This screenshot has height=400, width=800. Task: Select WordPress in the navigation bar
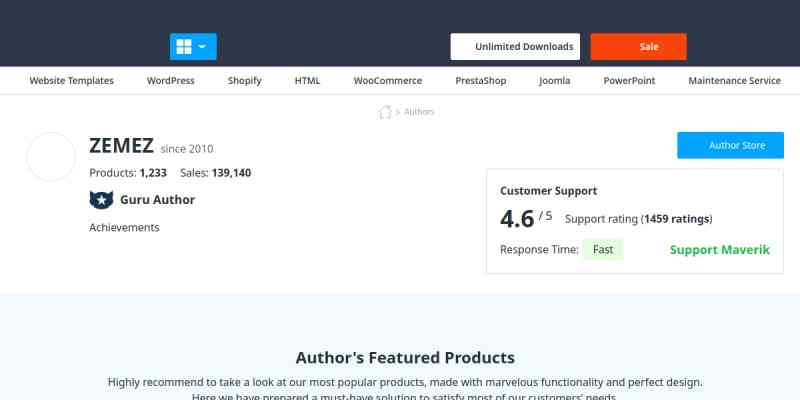171,81
